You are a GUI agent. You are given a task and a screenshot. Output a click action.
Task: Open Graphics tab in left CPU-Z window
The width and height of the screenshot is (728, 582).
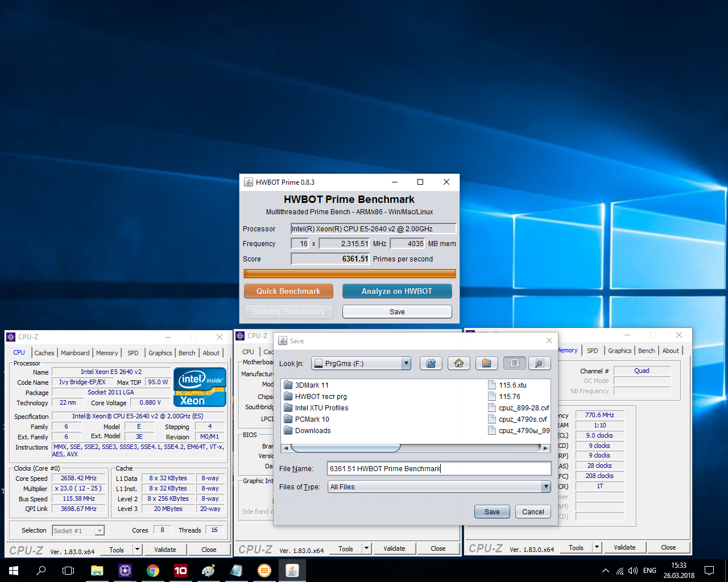160,353
